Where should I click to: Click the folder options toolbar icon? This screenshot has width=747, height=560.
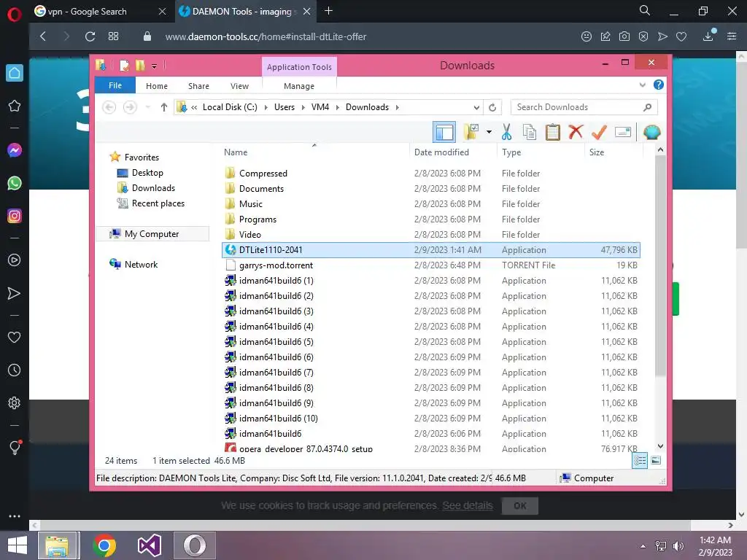pyautogui.click(x=471, y=132)
